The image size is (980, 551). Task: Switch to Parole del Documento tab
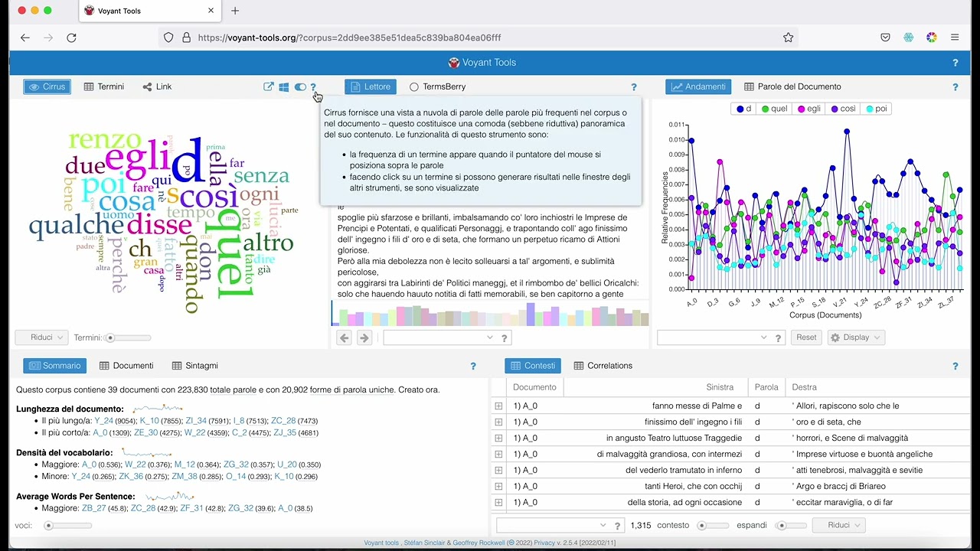(x=792, y=87)
